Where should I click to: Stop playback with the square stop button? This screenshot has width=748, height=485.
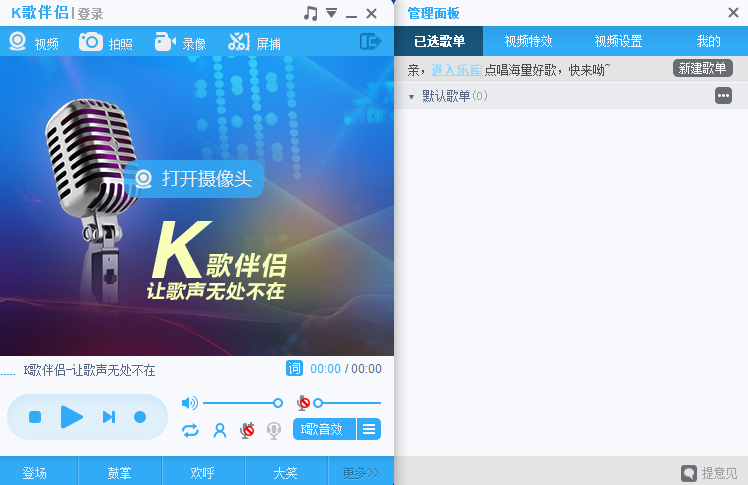tap(35, 417)
